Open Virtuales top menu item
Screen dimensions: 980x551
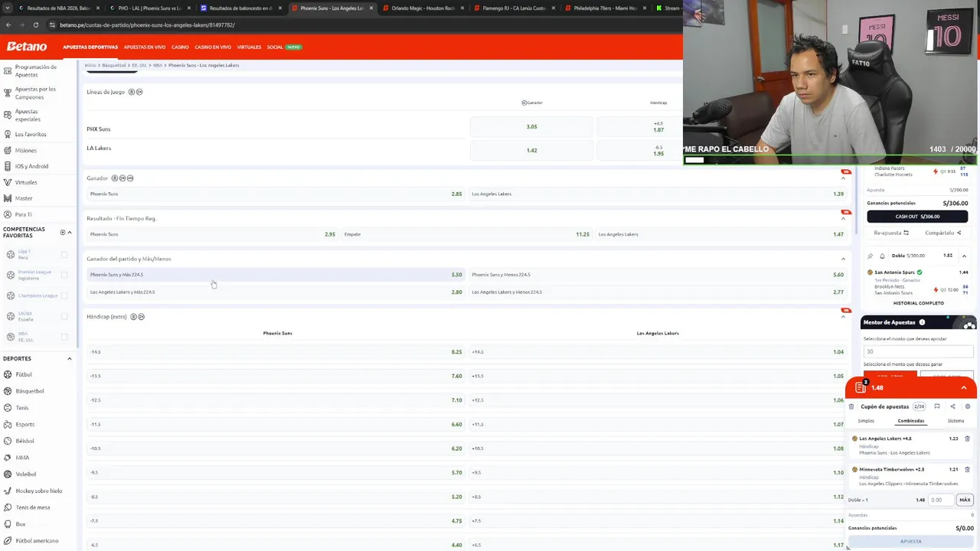pyautogui.click(x=249, y=47)
